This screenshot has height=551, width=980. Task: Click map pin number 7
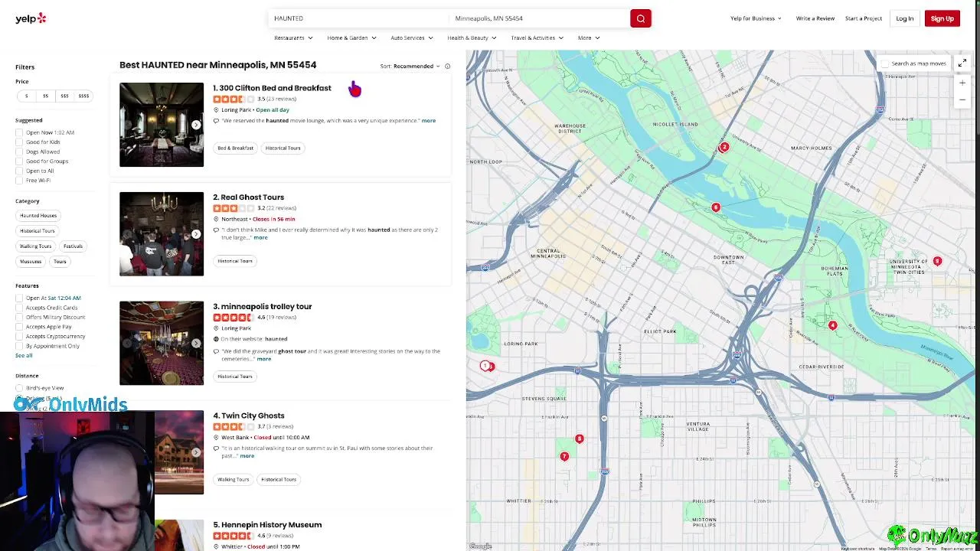(564, 456)
